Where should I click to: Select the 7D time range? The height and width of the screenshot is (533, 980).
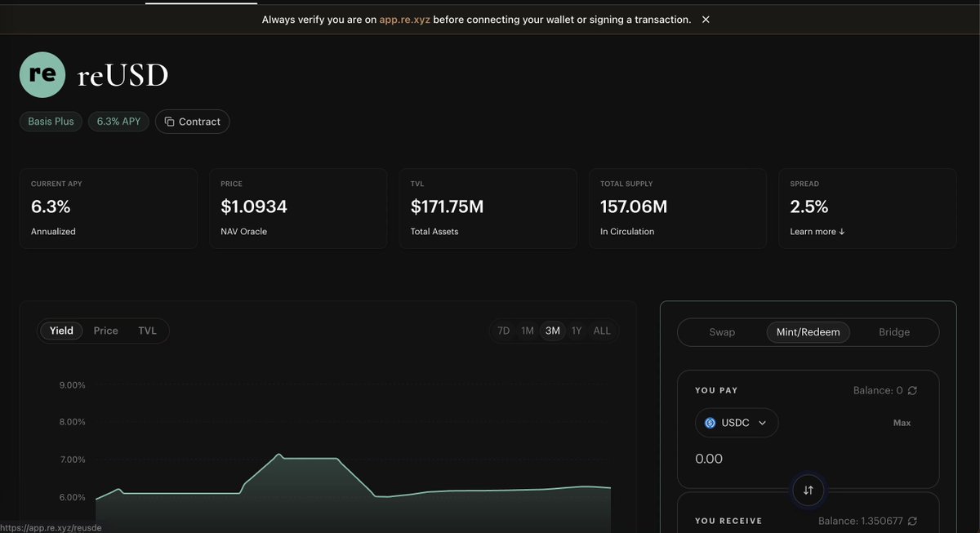click(x=504, y=331)
